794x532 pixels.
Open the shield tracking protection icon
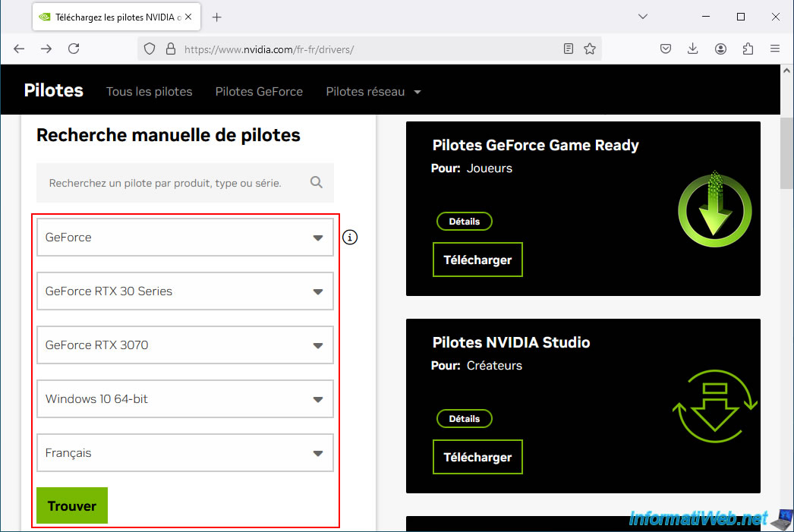[x=150, y=49]
